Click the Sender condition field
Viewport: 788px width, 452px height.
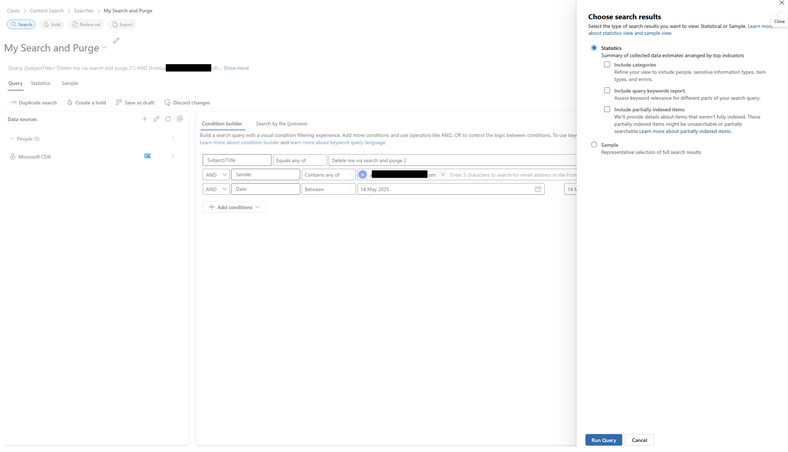pyautogui.click(x=265, y=174)
